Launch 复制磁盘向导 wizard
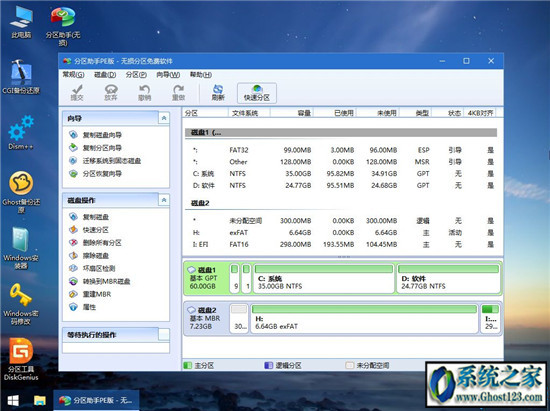The width and height of the screenshot is (550, 411). [96, 135]
